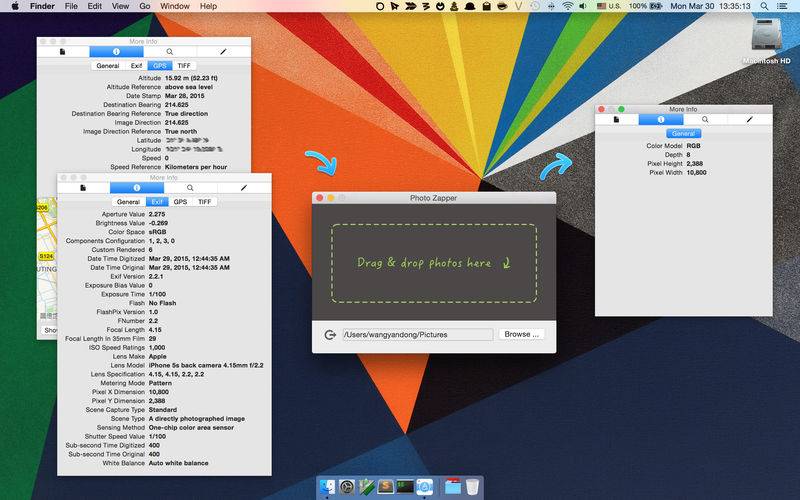
Task: Open Spotlight search in the menu bar
Action: (x=764, y=6)
